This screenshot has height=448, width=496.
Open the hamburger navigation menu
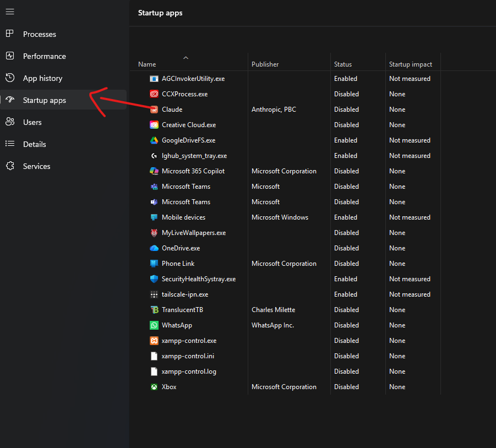(10, 12)
